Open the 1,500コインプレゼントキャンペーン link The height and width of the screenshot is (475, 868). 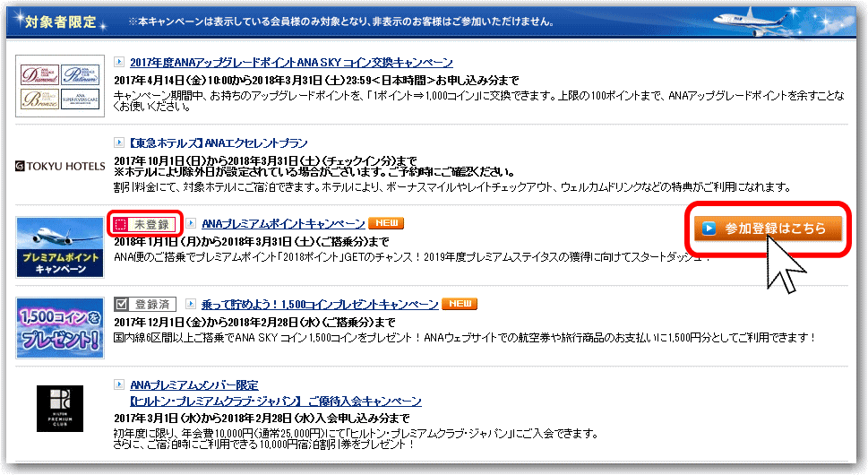tap(320, 304)
